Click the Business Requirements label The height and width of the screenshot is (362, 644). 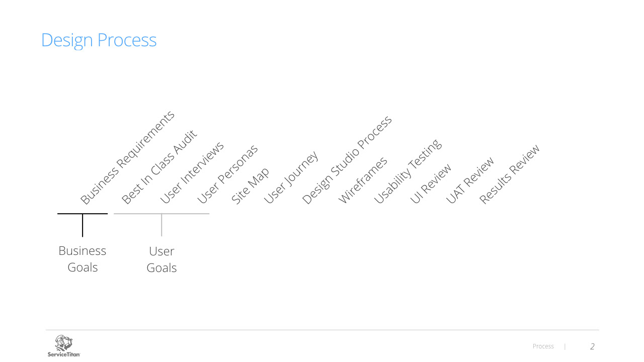tap(128, 157)
